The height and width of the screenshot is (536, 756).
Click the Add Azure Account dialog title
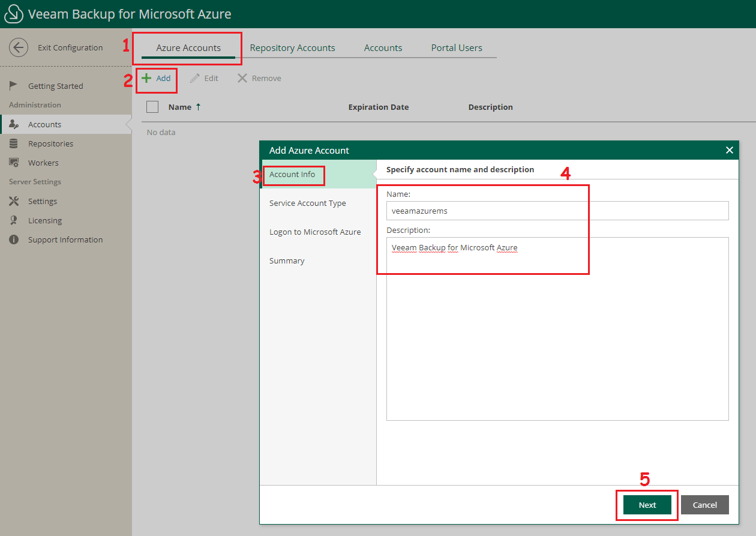[x=309, y=150]
